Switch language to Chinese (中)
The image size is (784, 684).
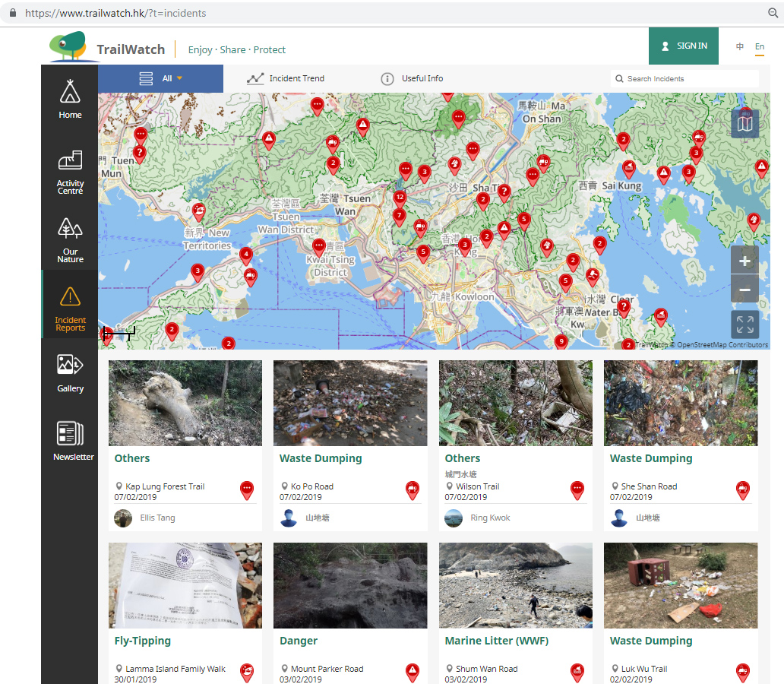740,46
